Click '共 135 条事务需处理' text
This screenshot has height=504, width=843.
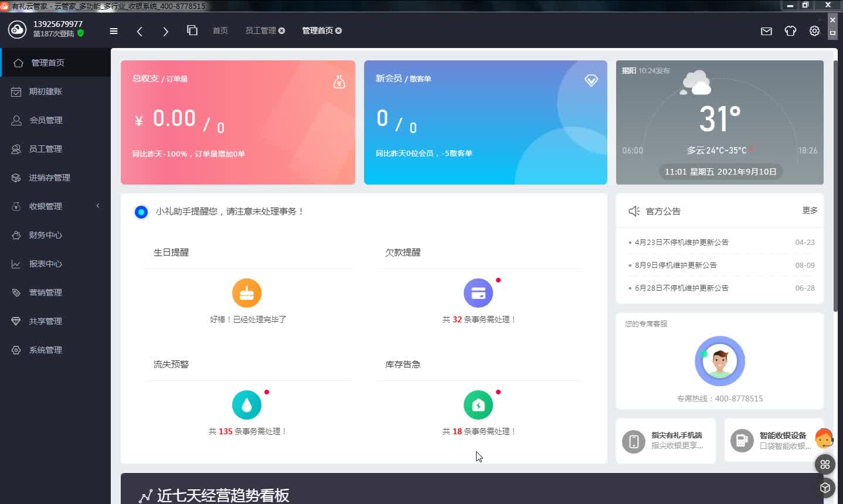(x=247, y=431)
